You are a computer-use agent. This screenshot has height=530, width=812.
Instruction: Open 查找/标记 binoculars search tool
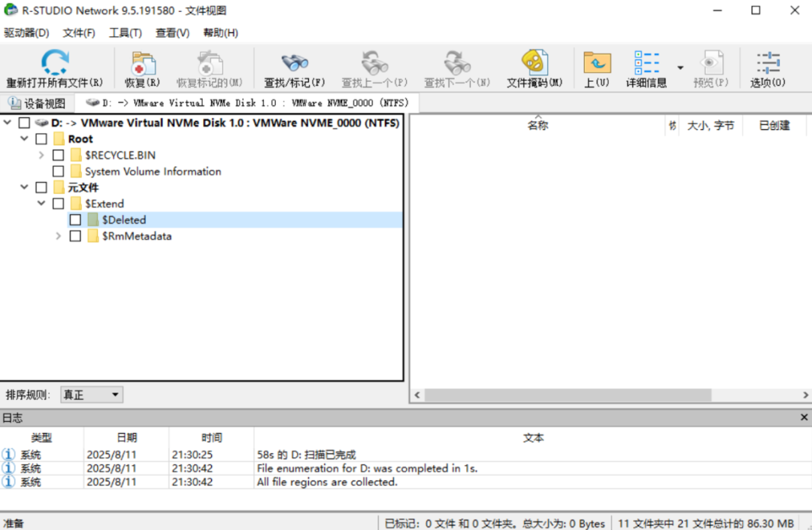click(x=294, y=63)
